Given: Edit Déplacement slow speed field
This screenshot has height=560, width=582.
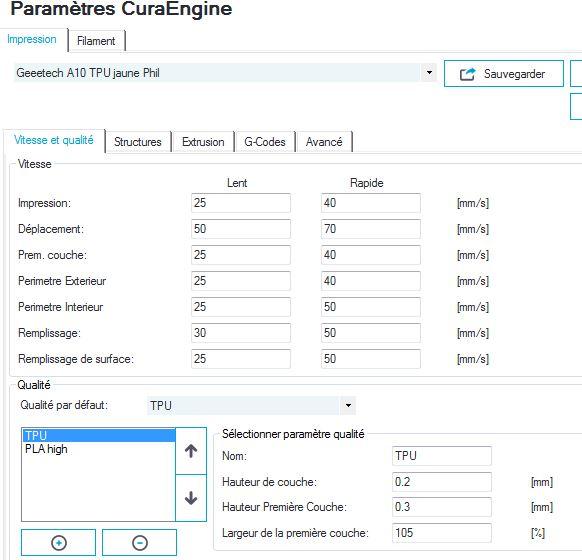Looking at the screenshot, I should [x=241, y=229].
